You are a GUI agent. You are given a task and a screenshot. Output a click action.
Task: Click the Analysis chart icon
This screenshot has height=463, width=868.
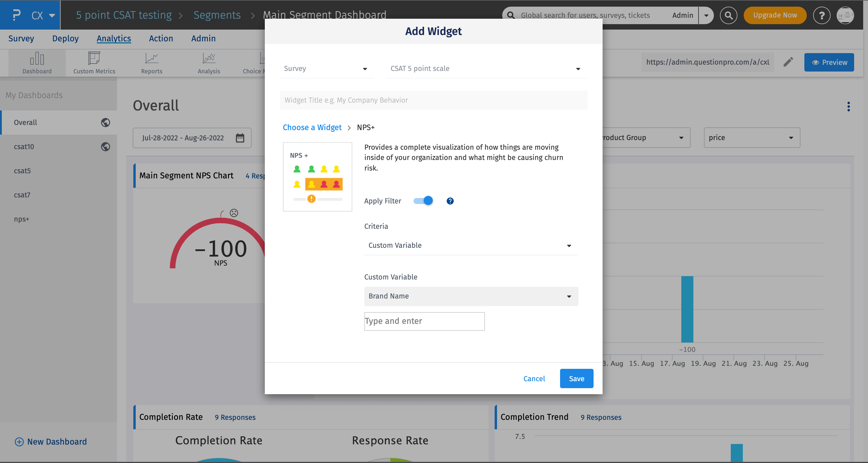coord(209,58)
